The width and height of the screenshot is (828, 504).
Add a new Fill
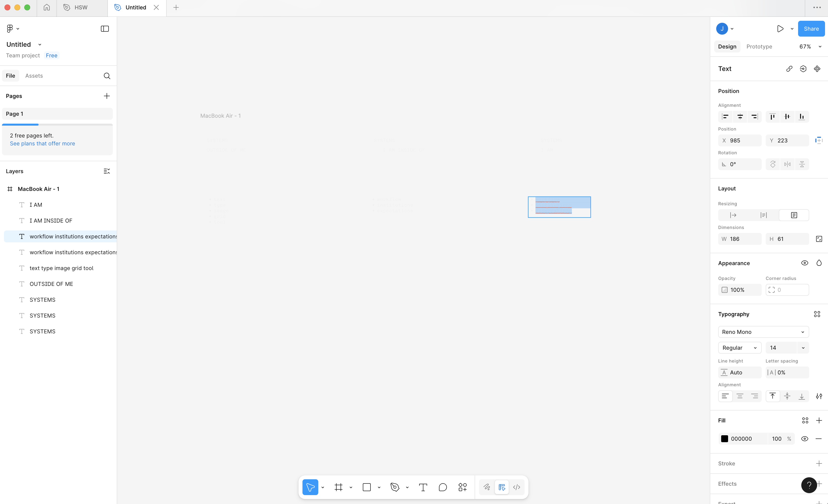point(819,421)
